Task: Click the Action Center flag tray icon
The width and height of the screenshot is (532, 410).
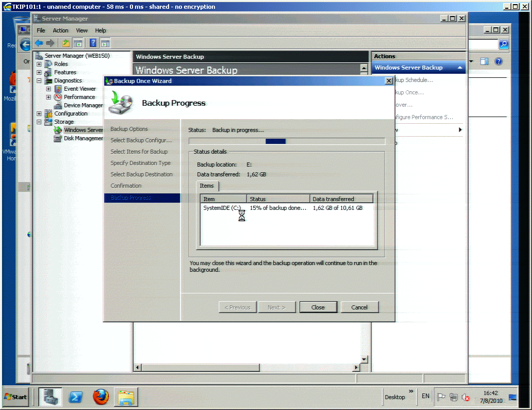Action: coord(441,397)
